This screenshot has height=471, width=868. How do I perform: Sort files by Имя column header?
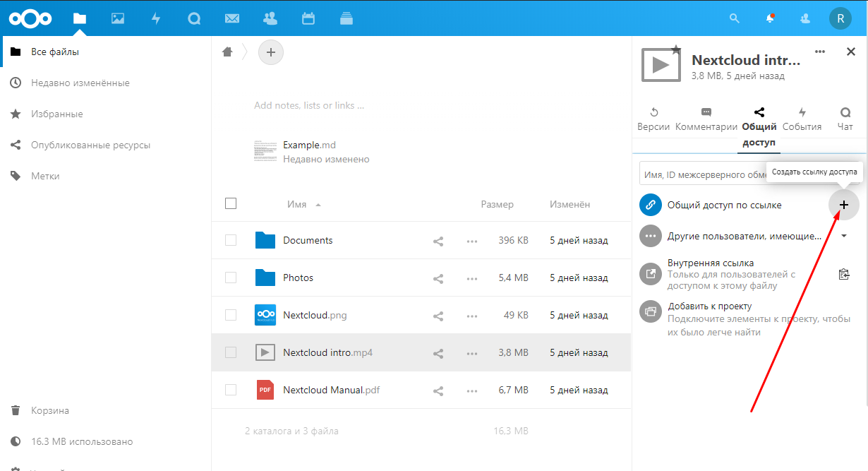click(x=297, y=204)
